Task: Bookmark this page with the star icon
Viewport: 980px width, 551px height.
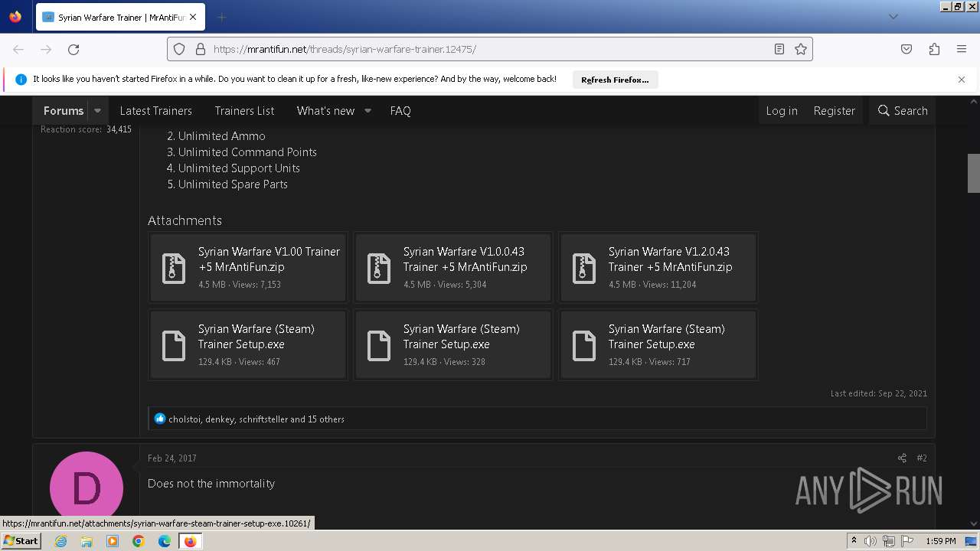Action: pos(801,49)
